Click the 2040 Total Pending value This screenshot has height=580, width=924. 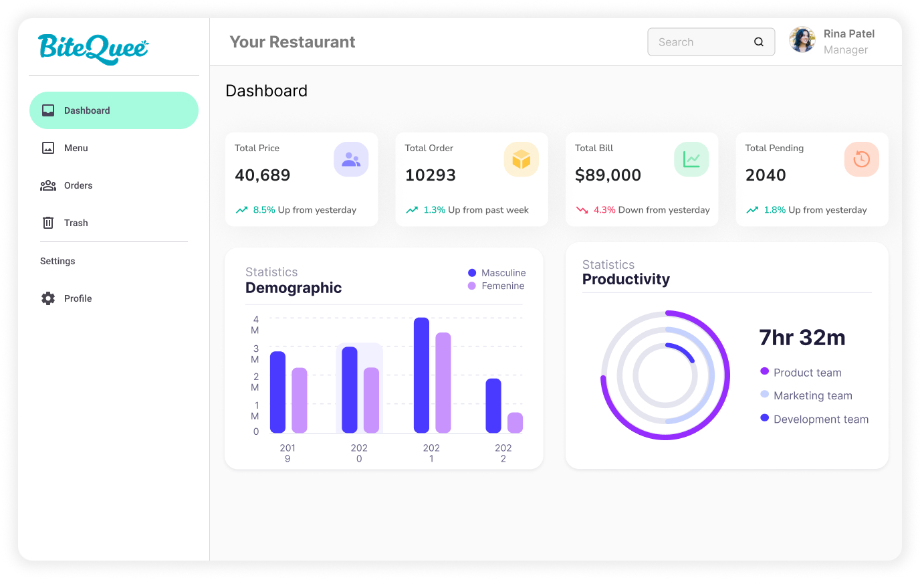766,175
